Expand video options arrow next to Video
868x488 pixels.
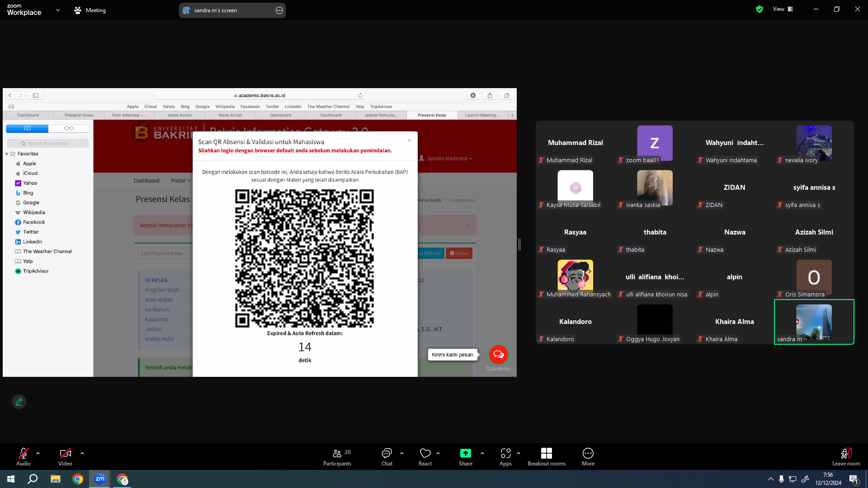tap(82, 453)
